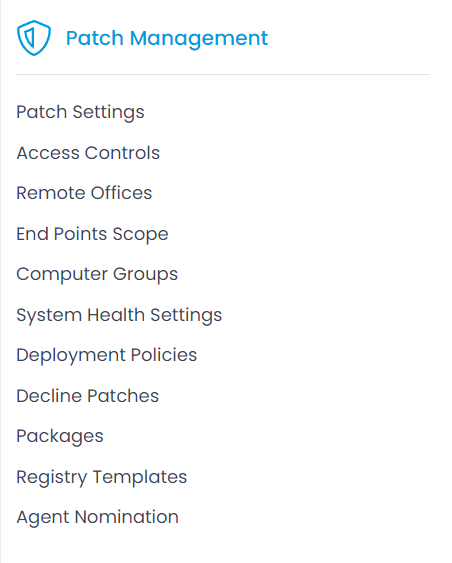Click the blue shield logo
Image resolution: width=452 pixels, height=563 pixels.
(x=34, y=38)
